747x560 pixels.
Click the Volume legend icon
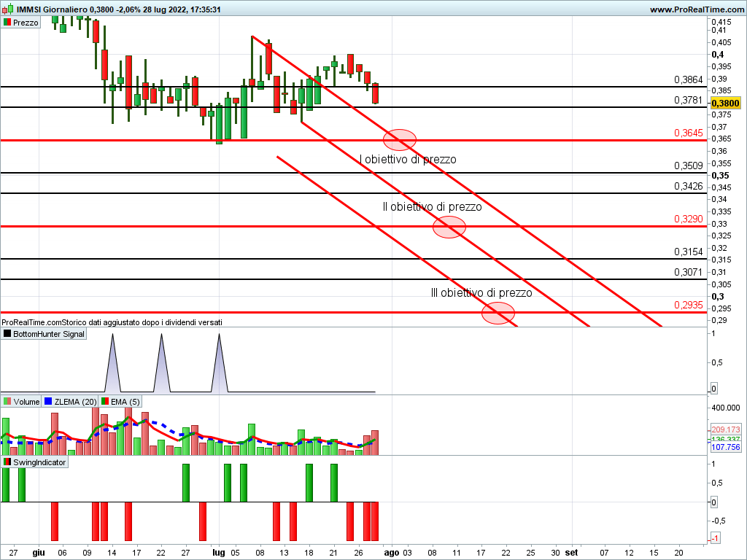[x=7, y=402]
